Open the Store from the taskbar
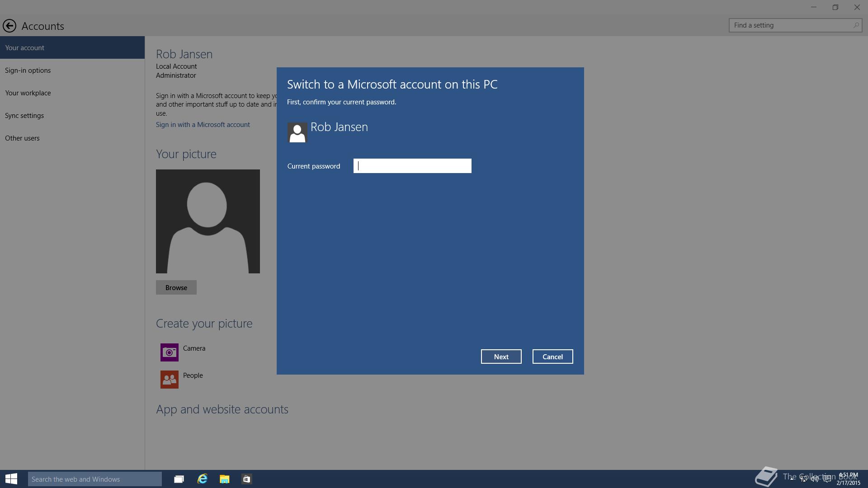Viewport: 868px width, 488px height. coord(247,479)
